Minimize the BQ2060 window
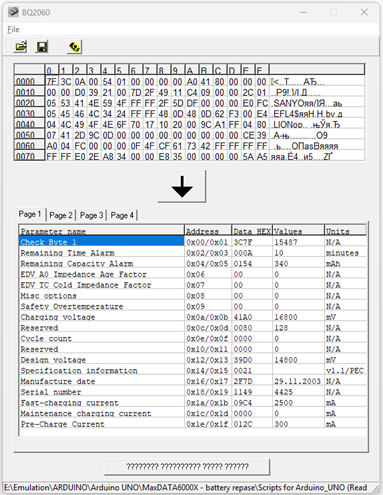This screenshot has width=383, height=495. tap(303, 12)
